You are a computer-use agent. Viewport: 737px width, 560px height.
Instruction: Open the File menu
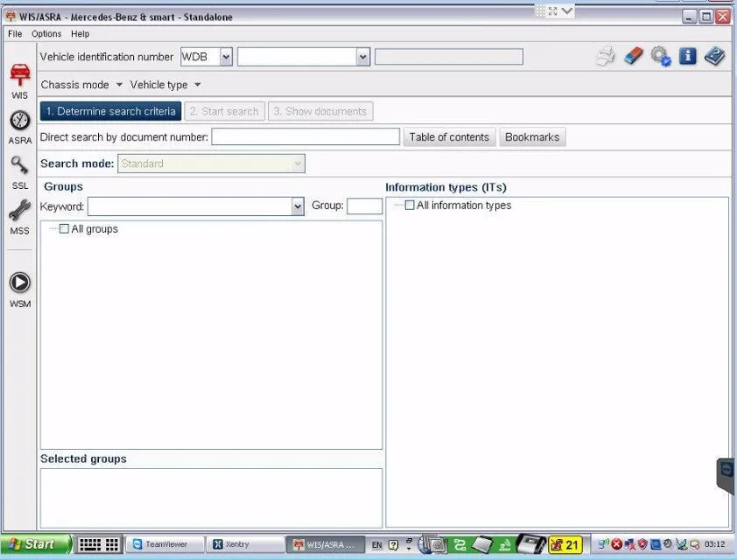[x=15, y=34]
